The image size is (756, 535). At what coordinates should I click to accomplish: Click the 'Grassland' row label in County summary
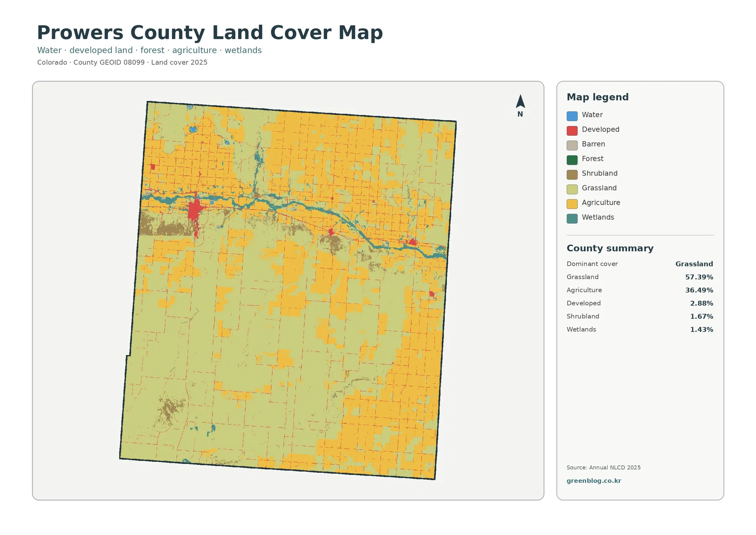[583, 277]
